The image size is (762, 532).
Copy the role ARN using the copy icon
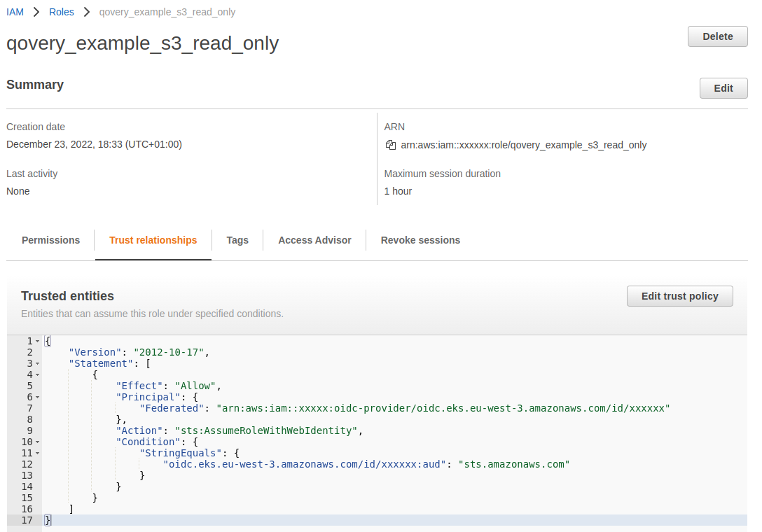(390, 145)
